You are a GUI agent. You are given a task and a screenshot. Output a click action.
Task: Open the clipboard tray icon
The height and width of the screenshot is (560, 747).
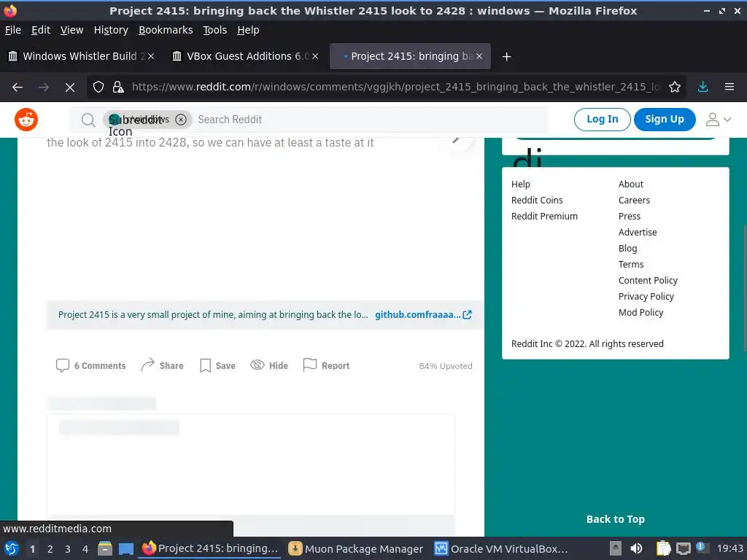[x=662, y=549]
